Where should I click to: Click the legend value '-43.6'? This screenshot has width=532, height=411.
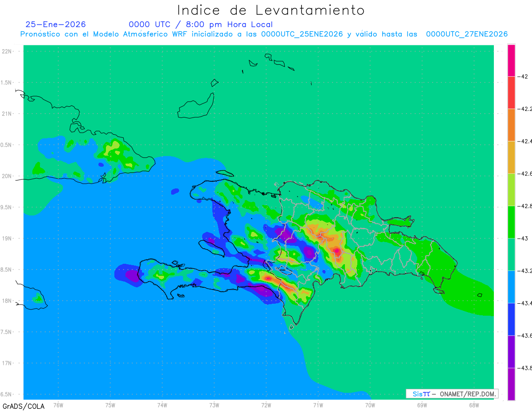point(525,336)
